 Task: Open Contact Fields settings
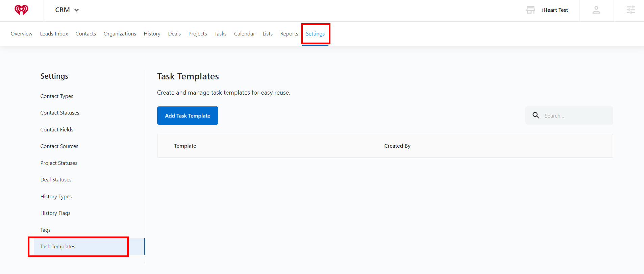57,130
